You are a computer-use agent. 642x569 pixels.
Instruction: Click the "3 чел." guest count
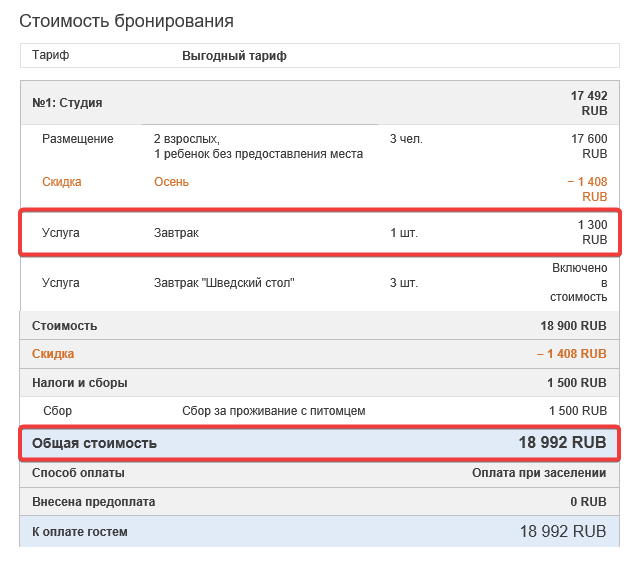point(406,139)
